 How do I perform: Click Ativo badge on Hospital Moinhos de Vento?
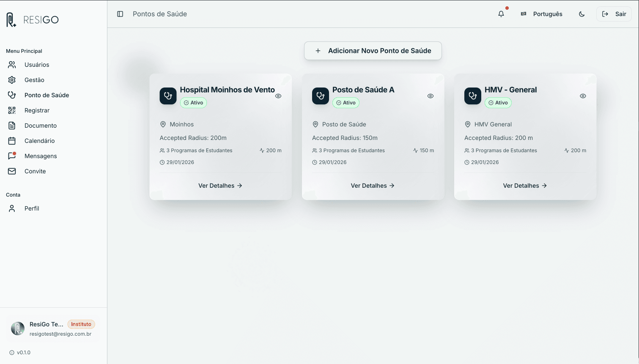(194, 103)
